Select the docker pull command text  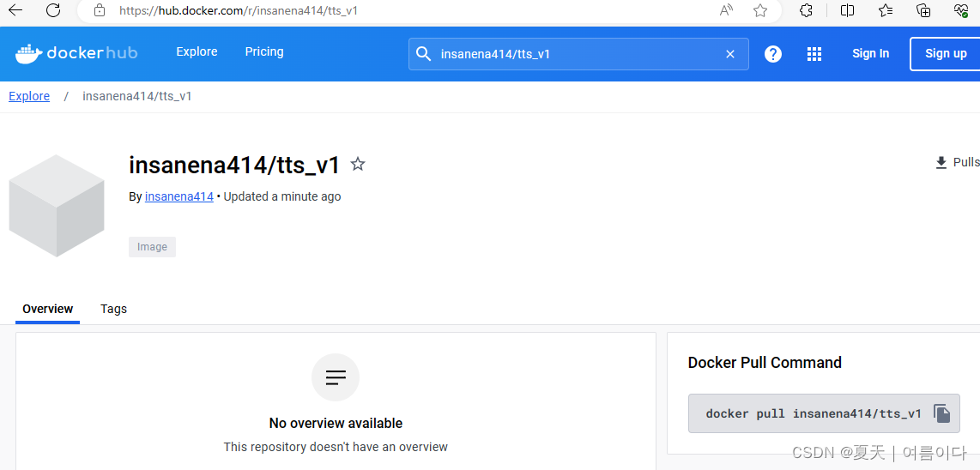pyautogui.click(x=814, y=413)
